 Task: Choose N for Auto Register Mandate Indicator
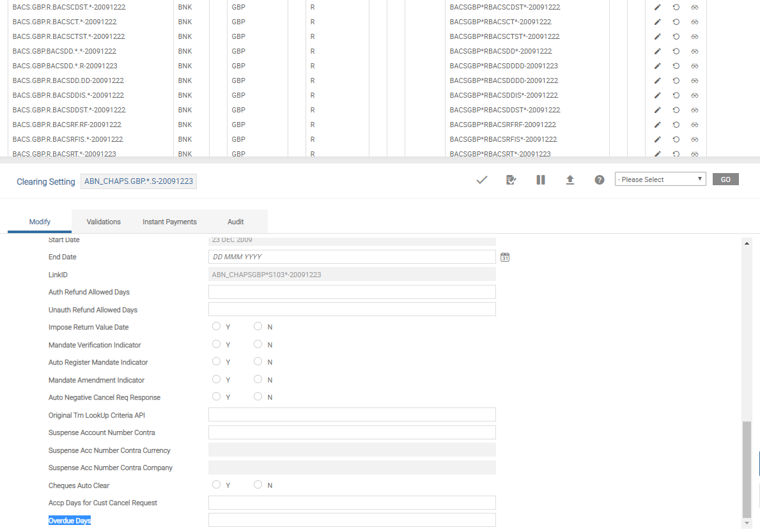[x=258, y=361]
